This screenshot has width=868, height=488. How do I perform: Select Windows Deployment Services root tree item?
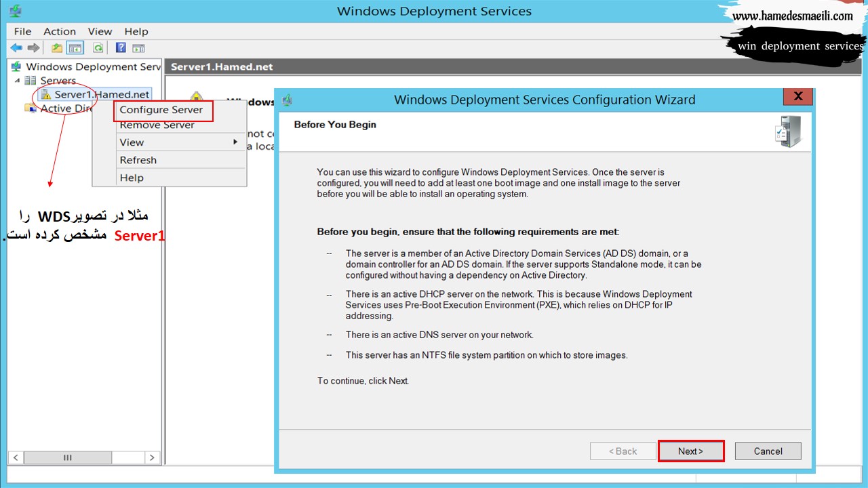click(x=93, y=66)
